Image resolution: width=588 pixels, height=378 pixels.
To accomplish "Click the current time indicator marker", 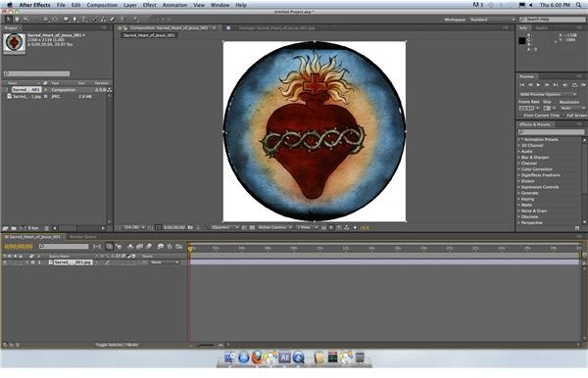I will pos(190,248).
